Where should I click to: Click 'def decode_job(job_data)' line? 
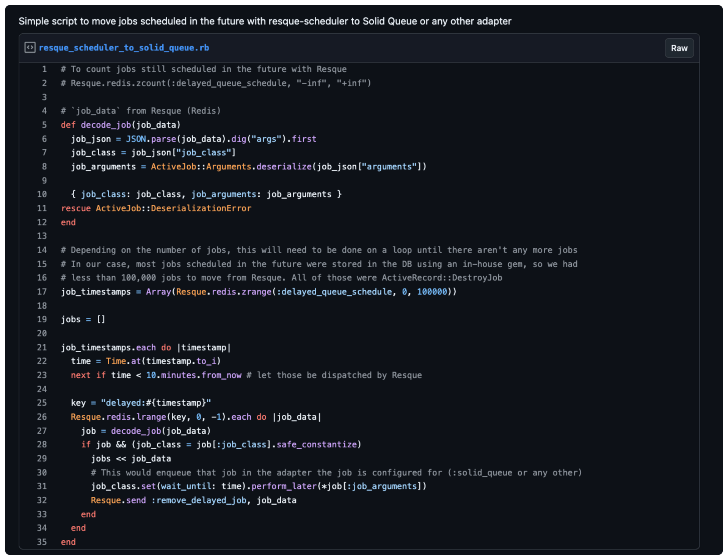pos(121,125)
